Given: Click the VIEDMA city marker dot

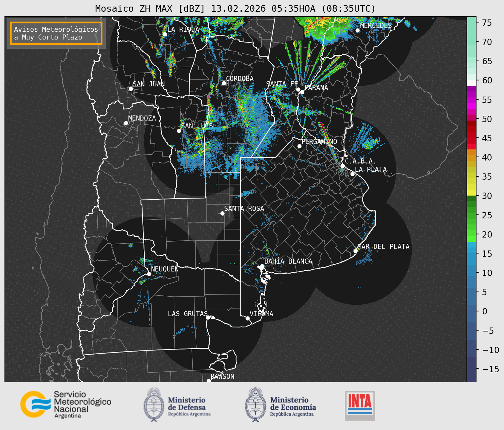Looking at the screenshot, I should (248, 318).
